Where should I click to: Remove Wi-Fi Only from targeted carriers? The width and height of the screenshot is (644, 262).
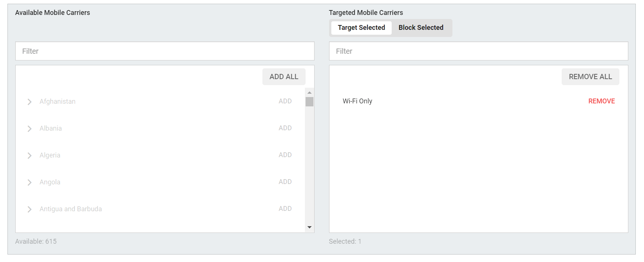601,101
